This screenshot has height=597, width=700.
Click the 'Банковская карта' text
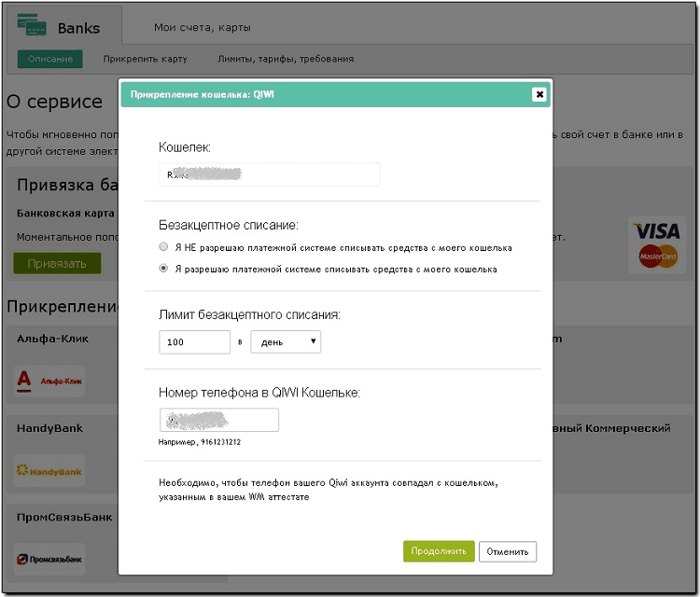click(x=65, y=214)
